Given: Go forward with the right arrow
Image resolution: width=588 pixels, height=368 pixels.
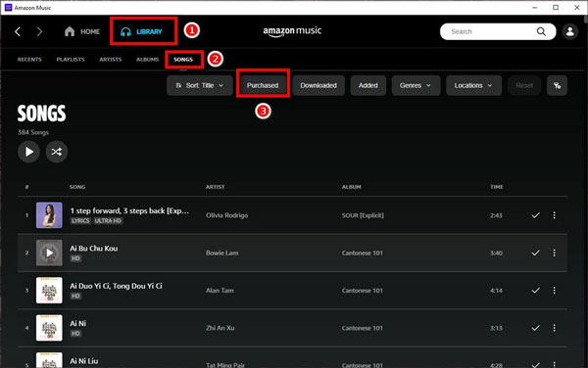Looking at the screenshot, I should coord(39,31).
